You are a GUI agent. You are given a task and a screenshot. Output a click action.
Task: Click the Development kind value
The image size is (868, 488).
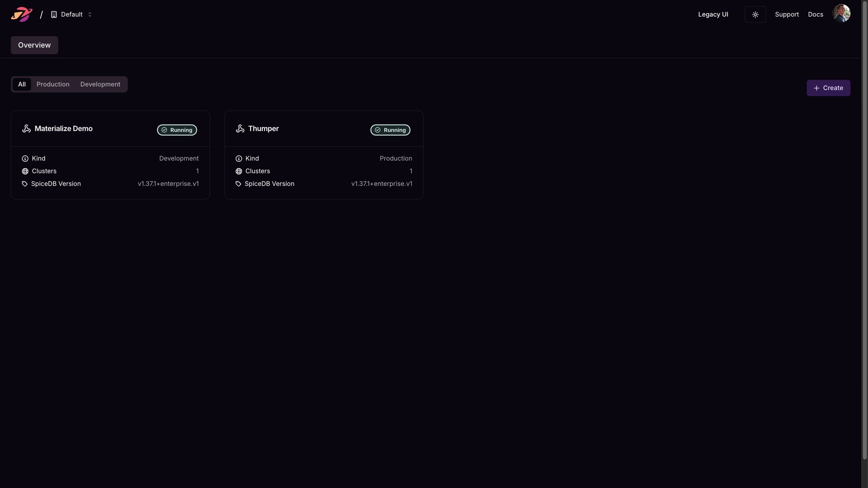tap(179, 158)
